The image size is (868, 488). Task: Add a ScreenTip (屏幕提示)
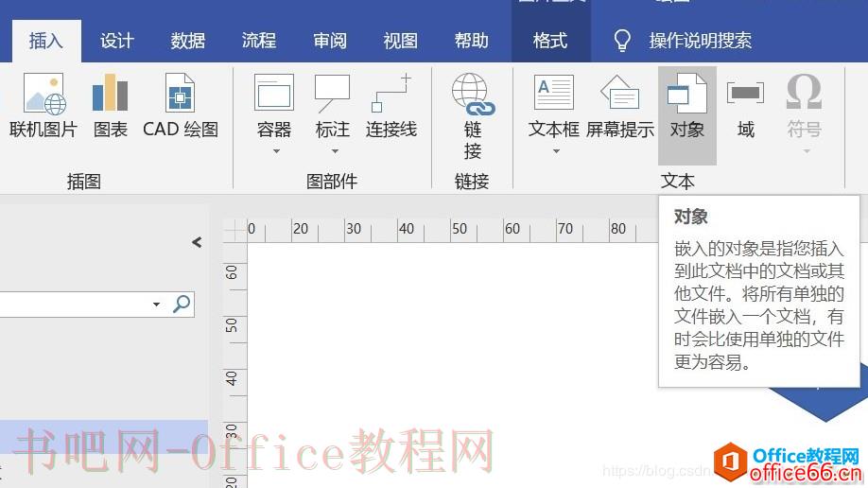coord(620,105)
